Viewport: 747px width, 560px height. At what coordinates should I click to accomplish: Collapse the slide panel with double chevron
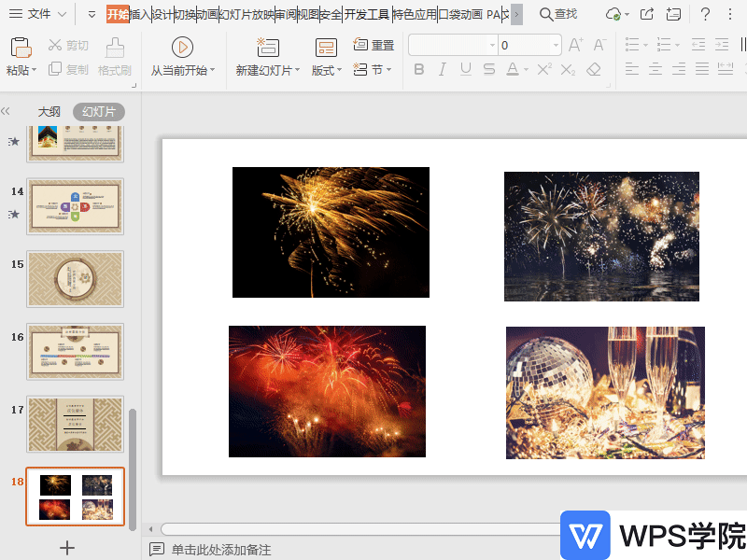pyautogui.click(x=6, y=111)
